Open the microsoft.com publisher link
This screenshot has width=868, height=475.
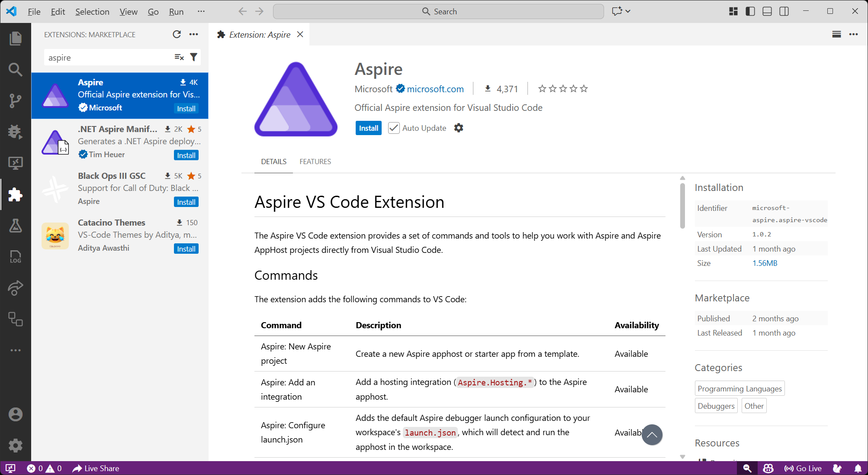pyautogui.click(x=435, y=89)
